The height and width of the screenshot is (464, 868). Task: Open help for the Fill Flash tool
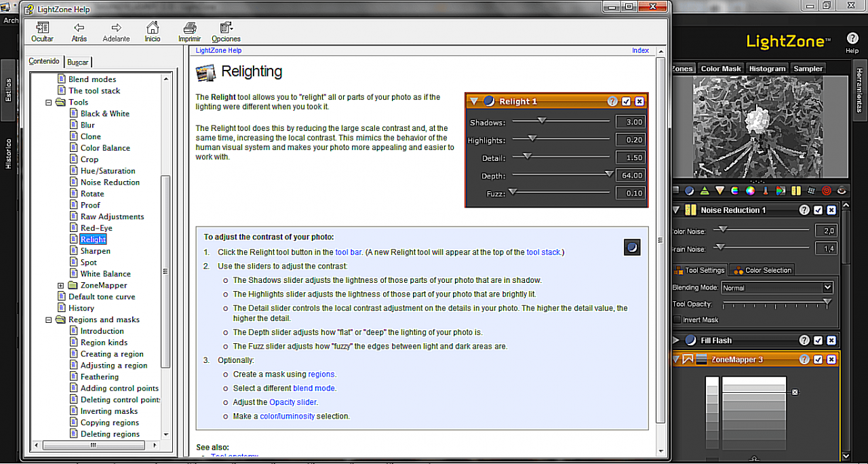click(x=804, y=341)
